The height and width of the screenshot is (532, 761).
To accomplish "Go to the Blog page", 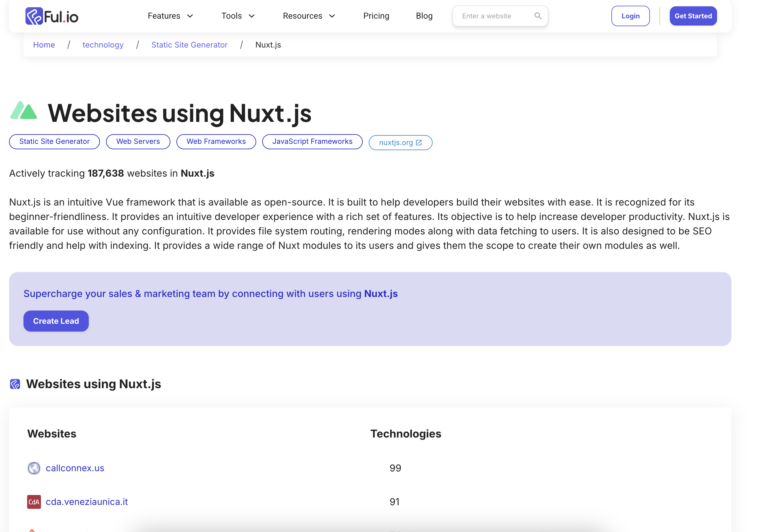I will pos(424,16).
